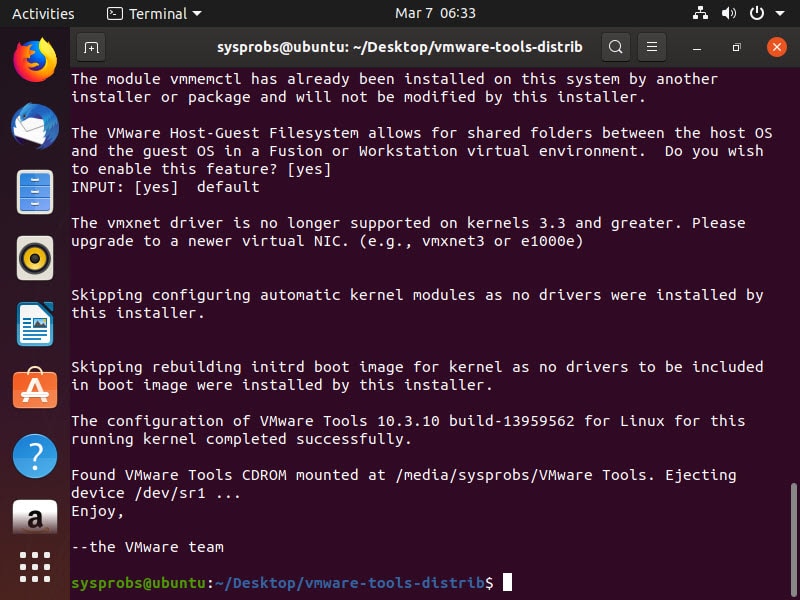This screenshot has width=800, height=600.
Task: Click the "sysprobs@ubuntu" prompt text
Action: [x=138, y=583]
